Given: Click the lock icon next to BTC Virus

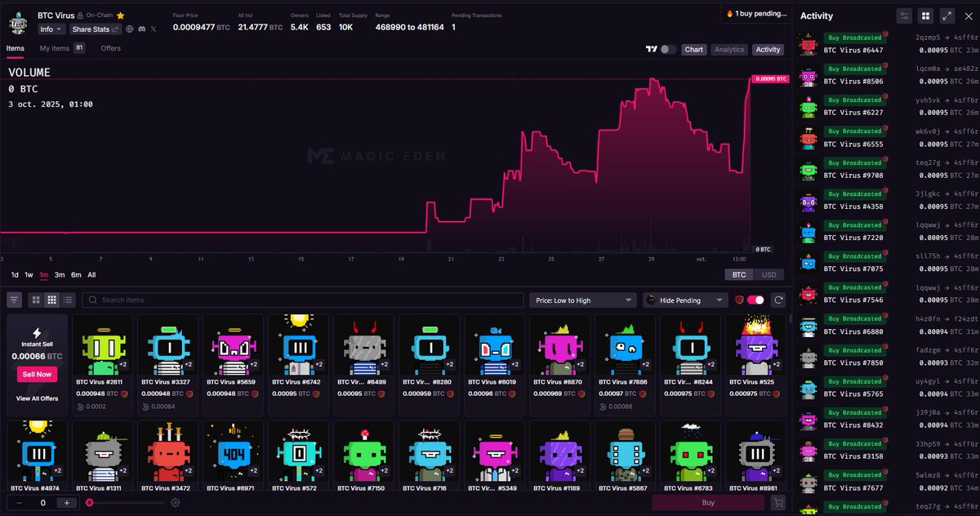Looking at the screenshot, I should click(80, 16).
